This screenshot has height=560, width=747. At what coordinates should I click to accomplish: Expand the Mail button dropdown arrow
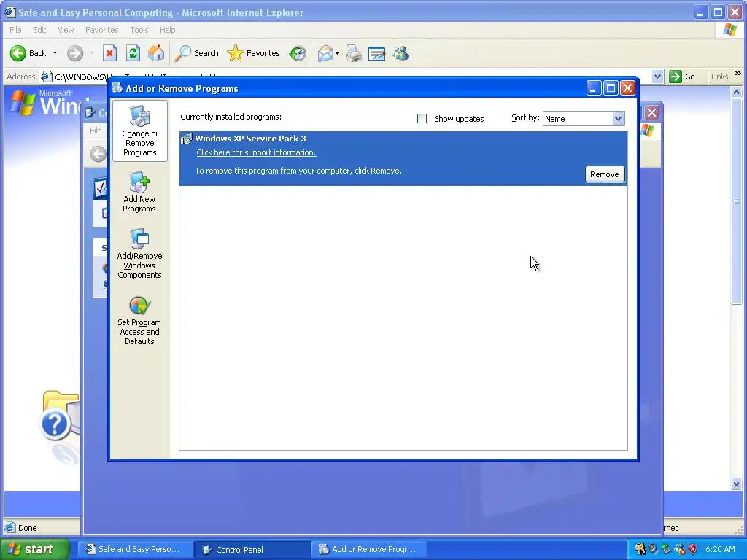tap(337, 53)
